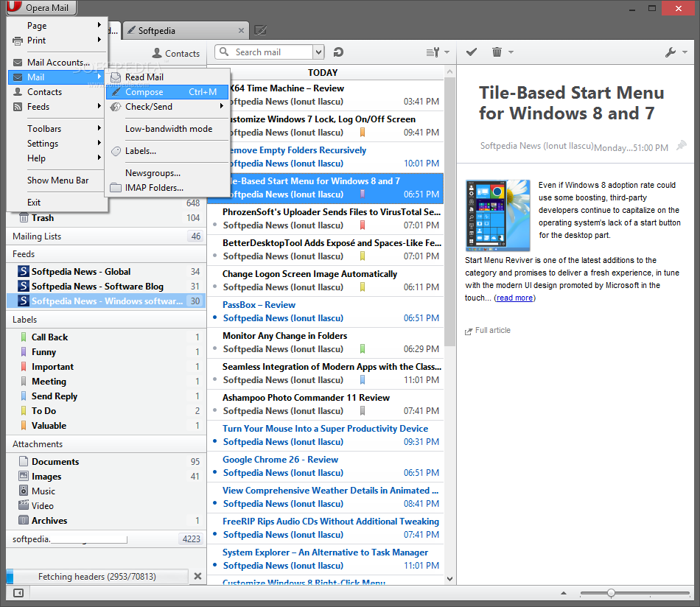The image size is (700, 607).
Task: Click the Windows 8 article thumbnail image
Action: [x=498, y=214]
